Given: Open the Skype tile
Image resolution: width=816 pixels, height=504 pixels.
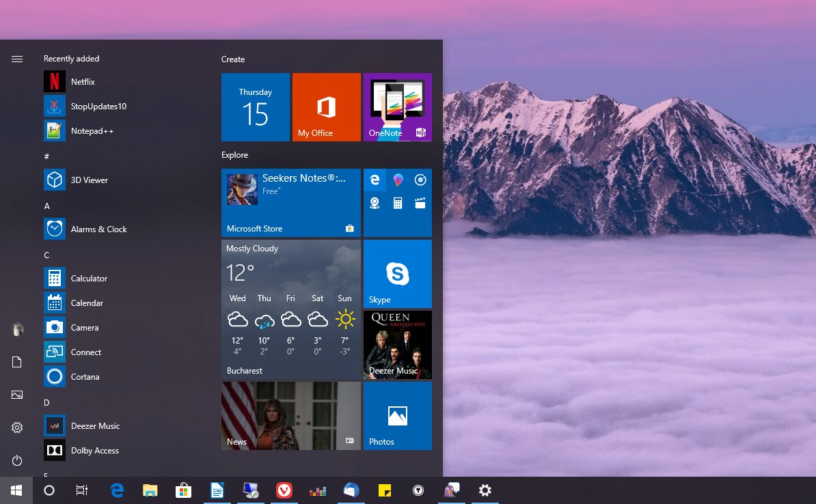Looking at the screenshot, I should tap(398, 274).
